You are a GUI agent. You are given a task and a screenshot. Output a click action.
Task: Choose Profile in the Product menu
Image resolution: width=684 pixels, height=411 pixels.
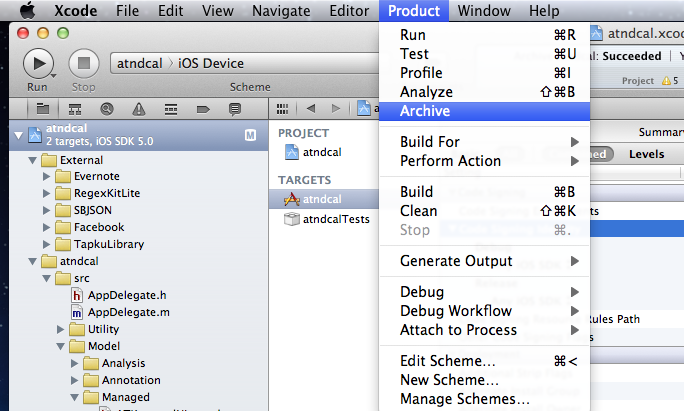pyautogui.click(x=484, y=73)
